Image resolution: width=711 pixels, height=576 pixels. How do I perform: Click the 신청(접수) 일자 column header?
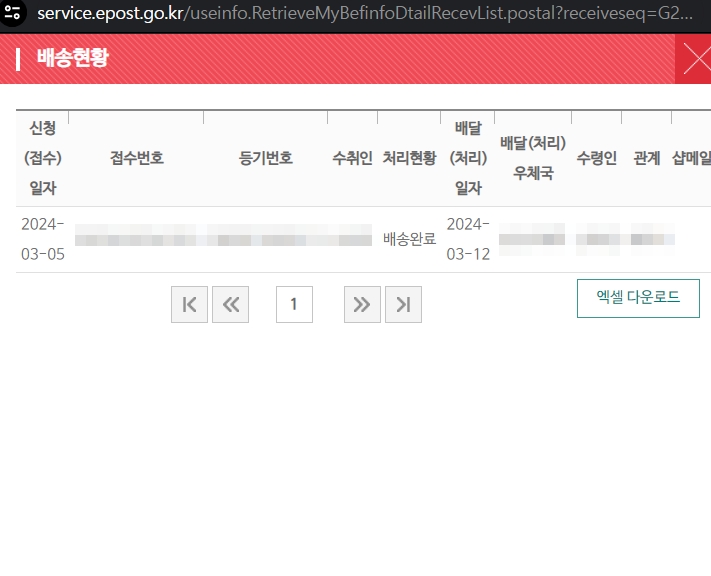(x=43, y=158)
